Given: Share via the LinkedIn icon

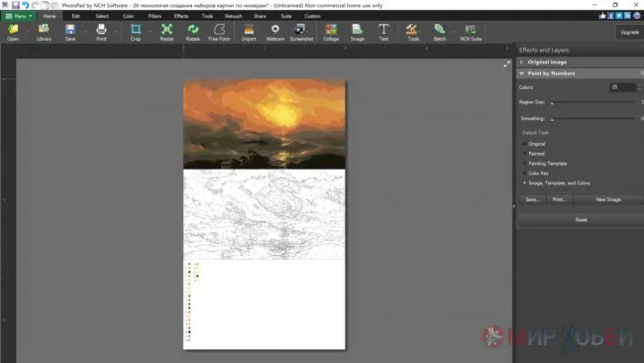Looking at the screenshot, I should (x=627, y=16).
